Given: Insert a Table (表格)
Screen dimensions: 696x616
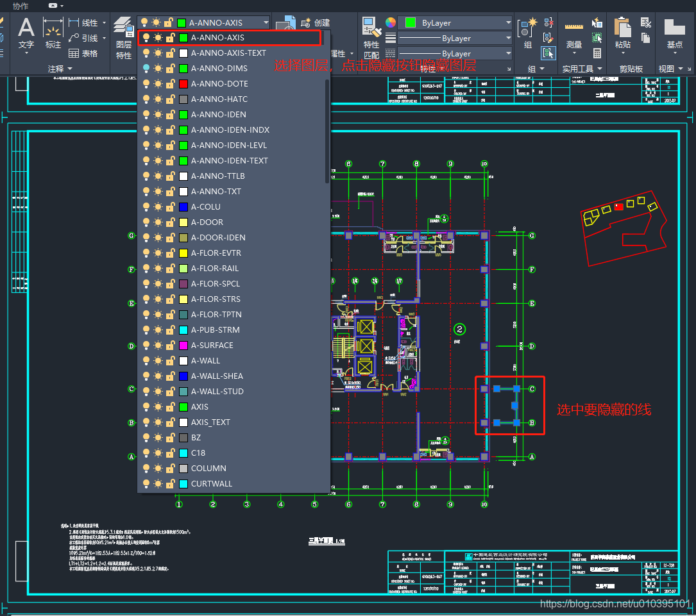Looking at the screenshot, I should pos(83,53).
